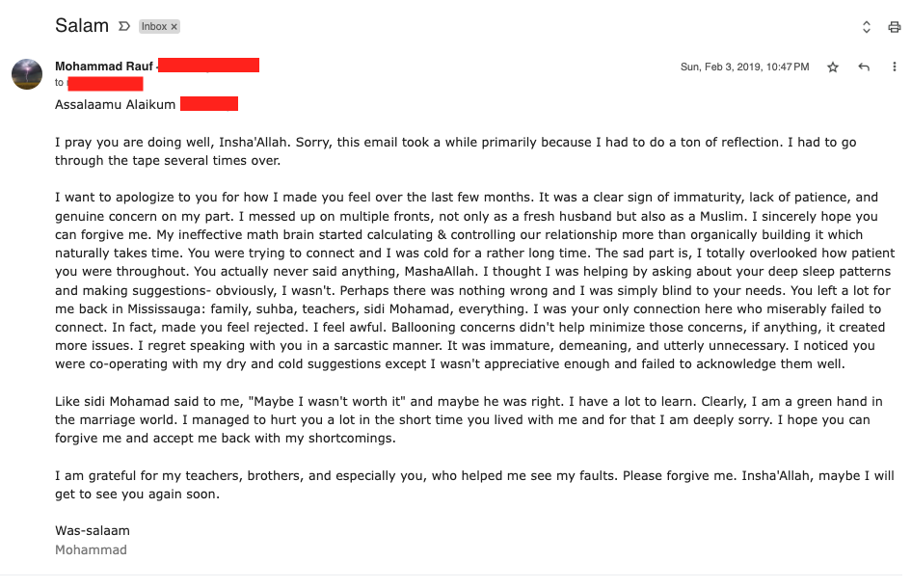Click the paragraph beginning 'Like sidi Mohamad'
This screenshot has width=911, height=588.
pyautogui.click(x=469, y=419)
